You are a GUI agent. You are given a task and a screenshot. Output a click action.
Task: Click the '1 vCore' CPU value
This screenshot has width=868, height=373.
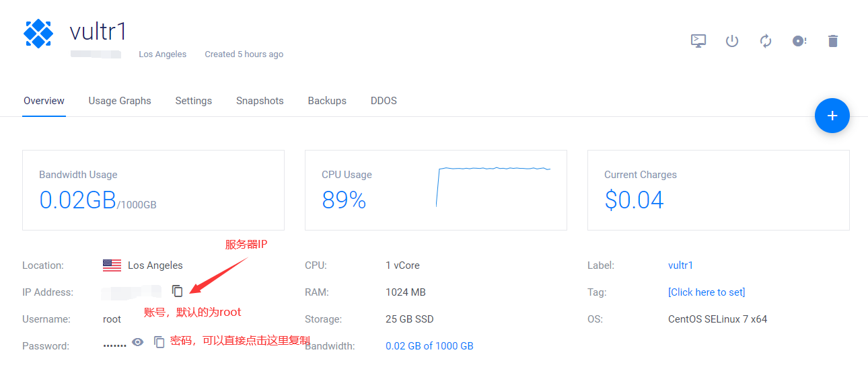(x=402, y=265)
